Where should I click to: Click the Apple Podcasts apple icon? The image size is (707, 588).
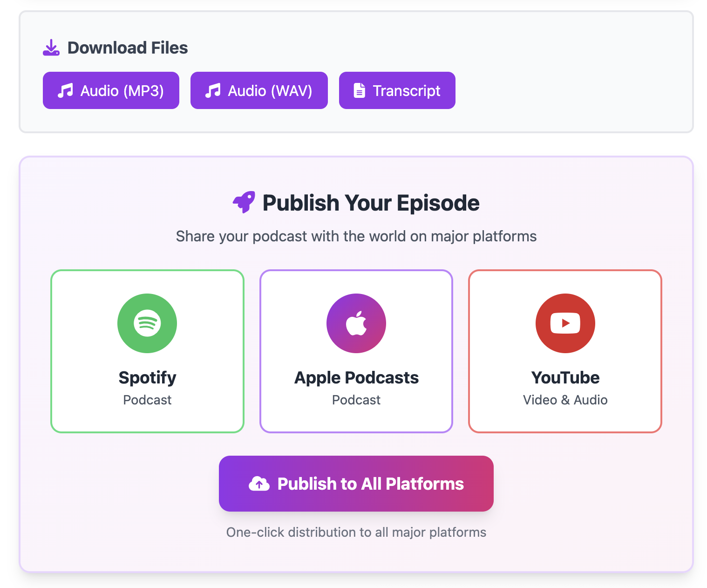(x=356, y=323)
